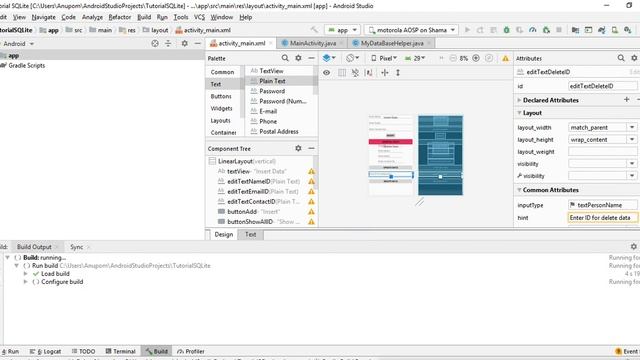Open the Logcat tool window
Viewport: 640px width, 360px height.
(46, 351)
